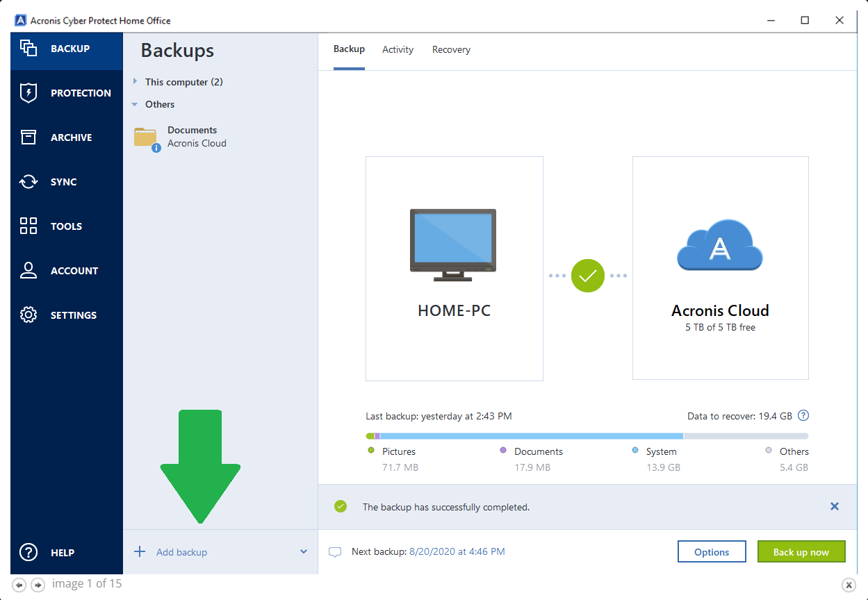Collapse the Others group
The width and height of the screenshot is (868, 600).
click(x=135, y=104)
